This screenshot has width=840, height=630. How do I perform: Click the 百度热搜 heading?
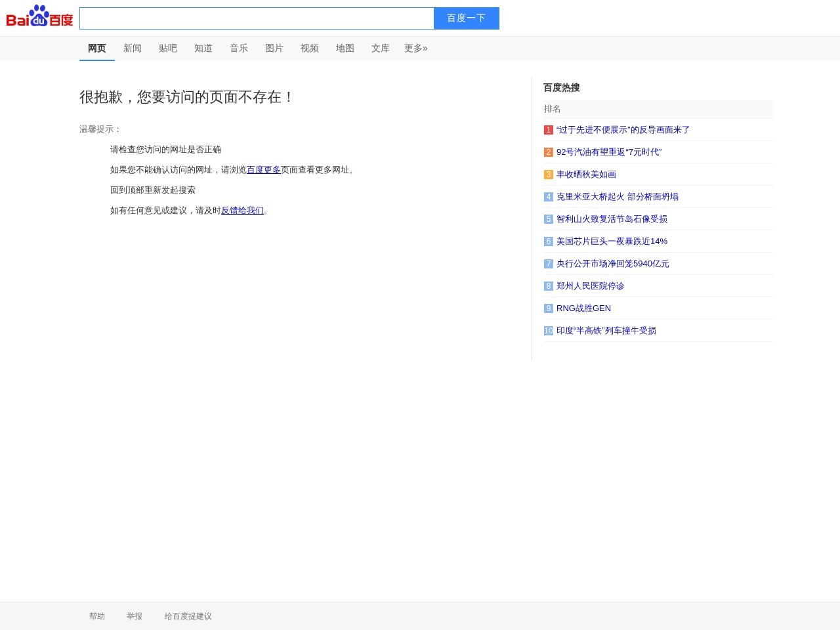562,88
